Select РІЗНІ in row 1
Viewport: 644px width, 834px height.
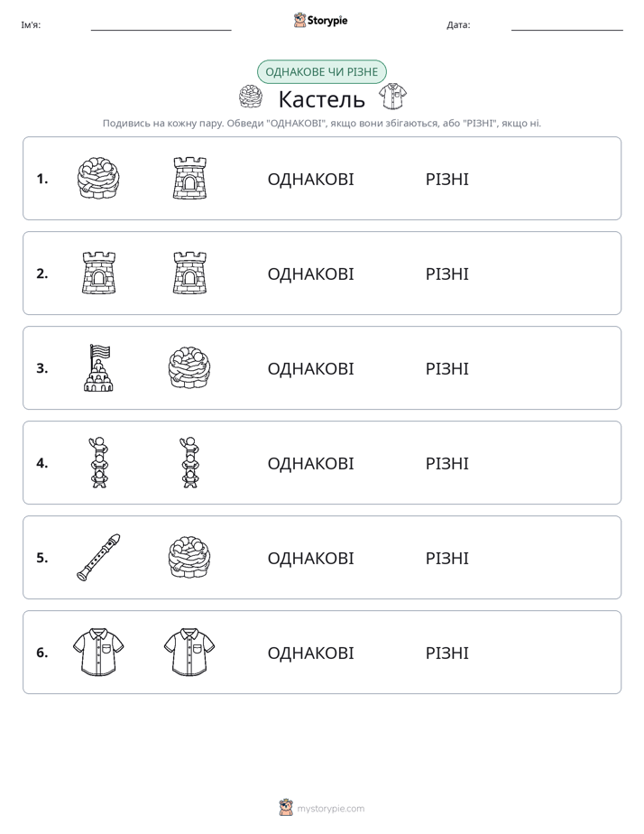coord(446,180)
